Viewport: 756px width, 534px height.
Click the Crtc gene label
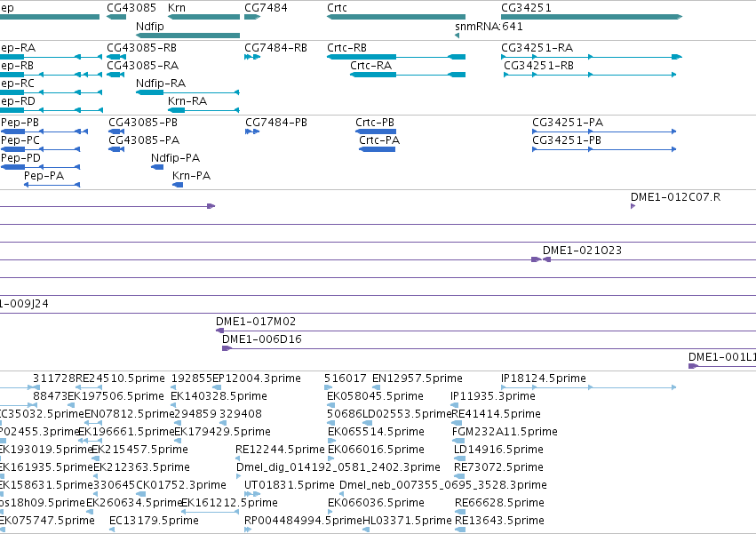pyautogui.click(x=337, y=8)
